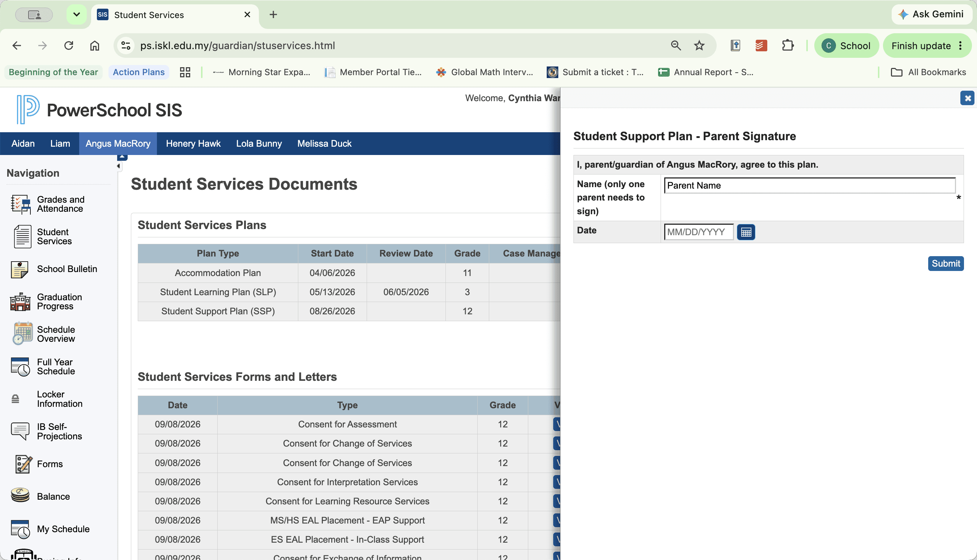Click the Grades and Attendance icon
The width and height of the screenshot is (977, 560).
20,204
